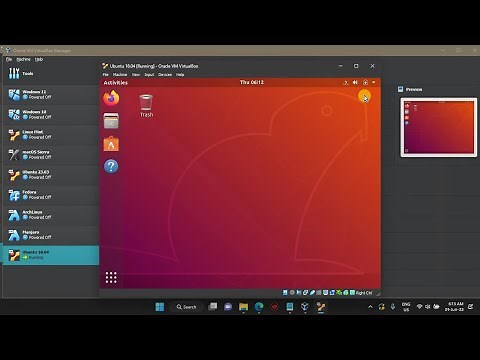Screen dimensions: 480x360
Task: Click optical disc indicator in VM status bar
Action: pyautogui.click(x=292, y=293)
